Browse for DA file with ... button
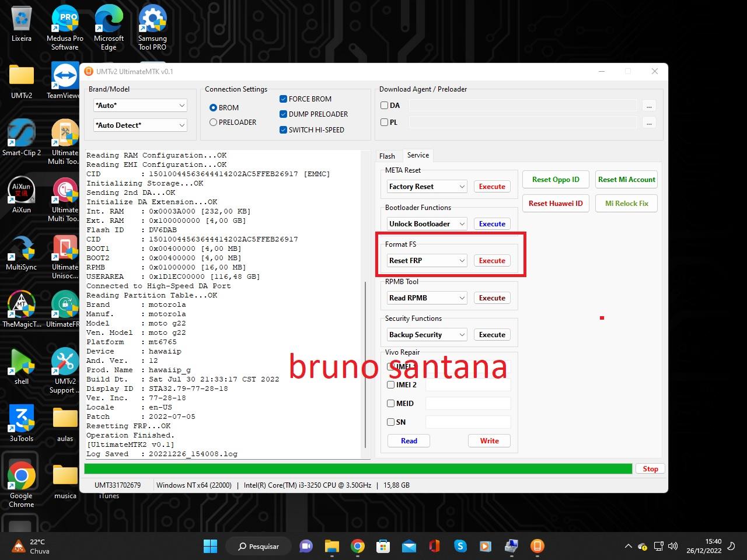Viewport: 747px width, 560px height. tap(649, 106)
